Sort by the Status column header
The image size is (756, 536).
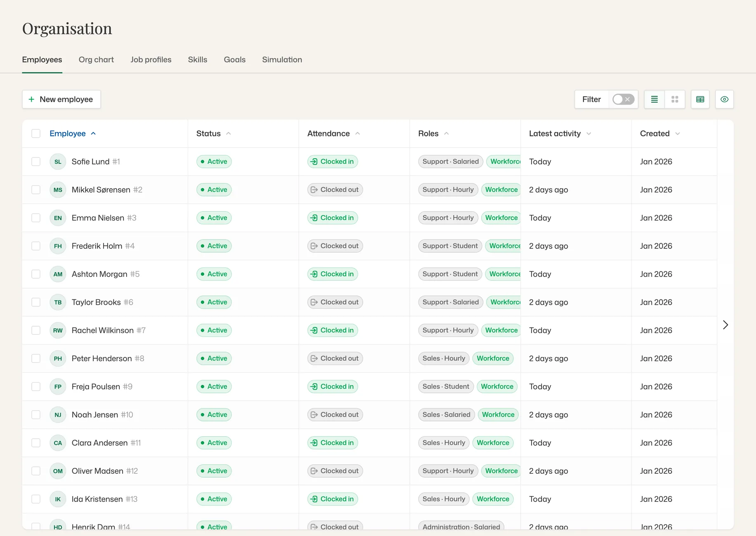(213, 134)
